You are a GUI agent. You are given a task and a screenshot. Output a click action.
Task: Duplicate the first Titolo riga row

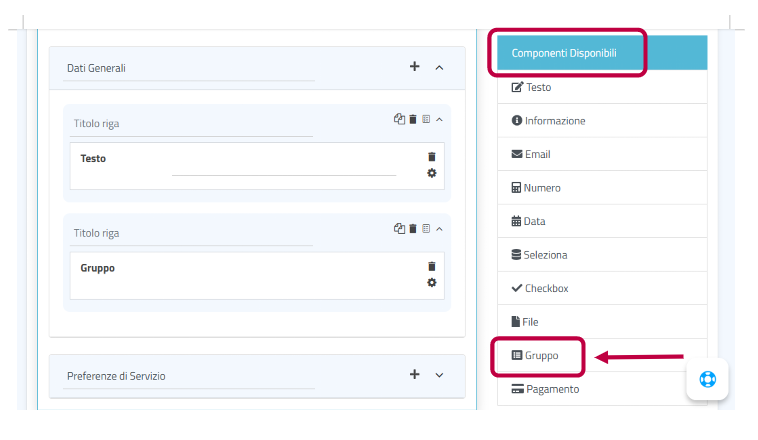tap(399, 119)
